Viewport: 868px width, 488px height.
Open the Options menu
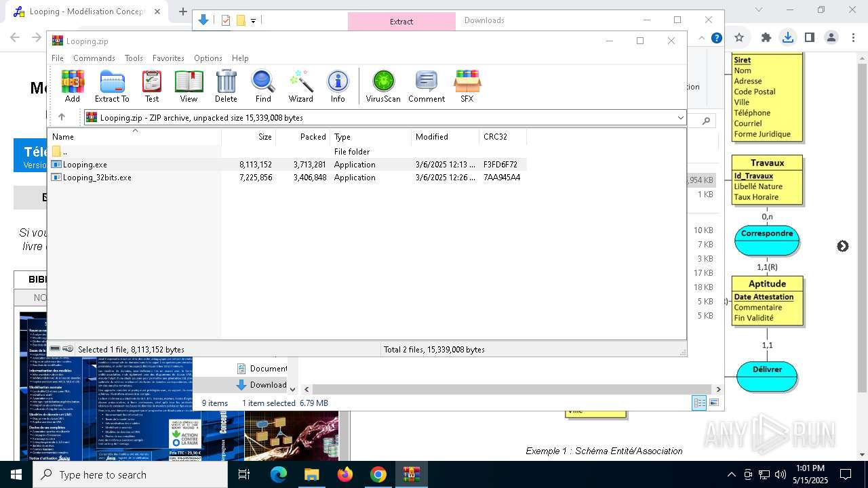coord(208,58)
